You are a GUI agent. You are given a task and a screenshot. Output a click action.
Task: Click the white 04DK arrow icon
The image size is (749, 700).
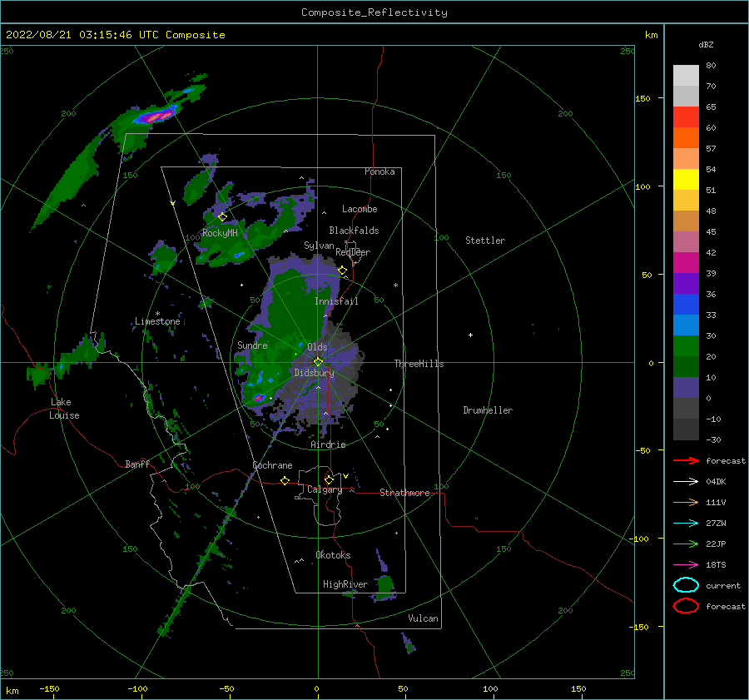[x=686, y=481]
